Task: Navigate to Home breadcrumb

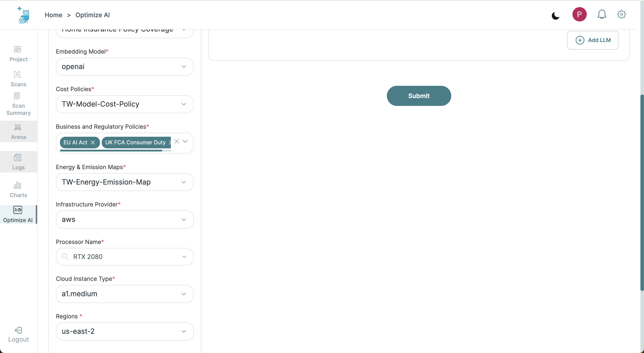Action: pyautogui.click(x=53, y=15)
